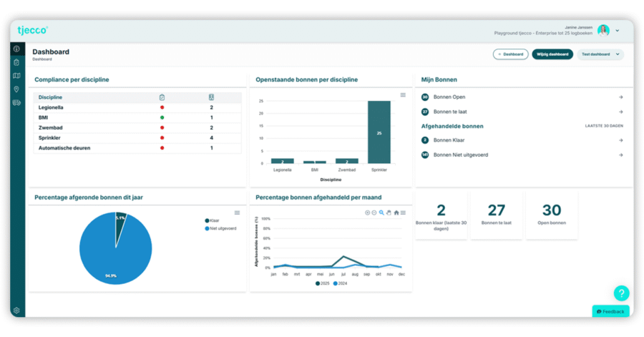Select the hand panning tool on line chart

coord(389,213)
